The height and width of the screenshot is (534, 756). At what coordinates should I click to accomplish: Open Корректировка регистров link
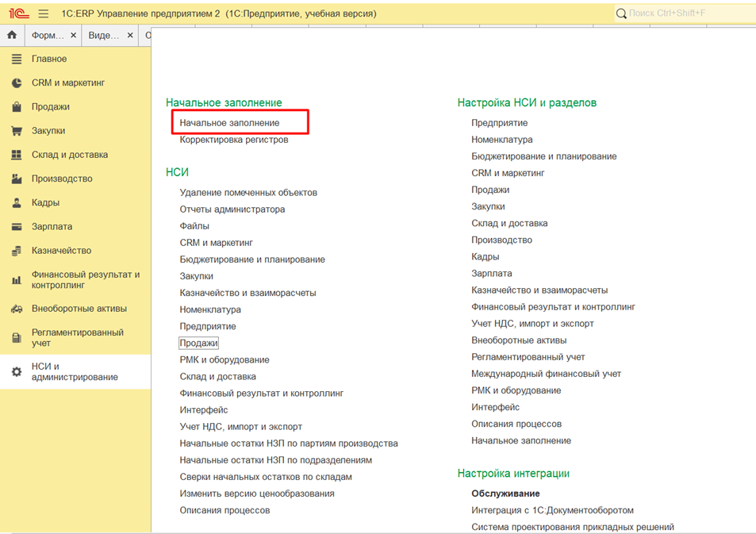[x=234, y=140]
